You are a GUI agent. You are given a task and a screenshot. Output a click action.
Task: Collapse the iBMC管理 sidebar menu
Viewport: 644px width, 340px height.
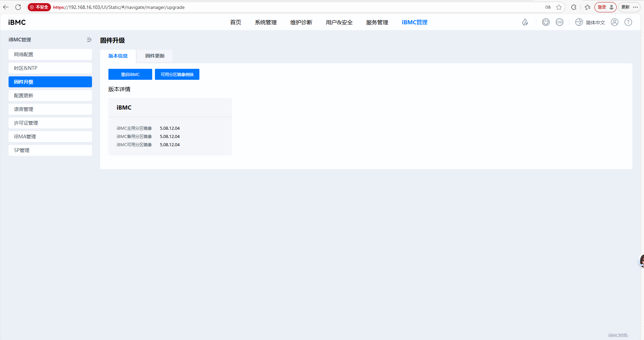[89, 40]
